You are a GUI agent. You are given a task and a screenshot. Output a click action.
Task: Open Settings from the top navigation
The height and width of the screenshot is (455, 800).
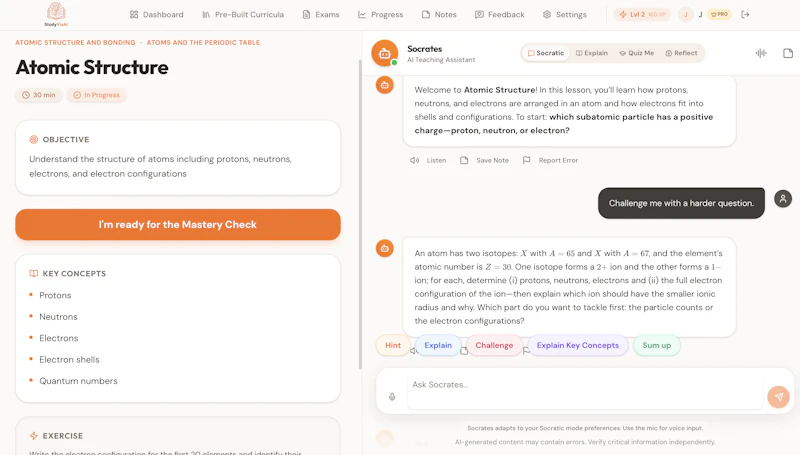click(565, 14)
